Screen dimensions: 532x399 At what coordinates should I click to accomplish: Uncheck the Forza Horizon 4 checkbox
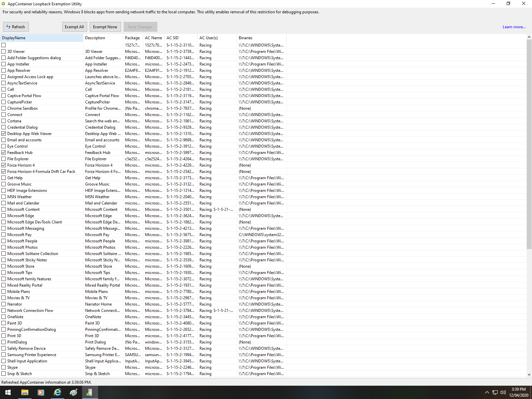(4, 165)
